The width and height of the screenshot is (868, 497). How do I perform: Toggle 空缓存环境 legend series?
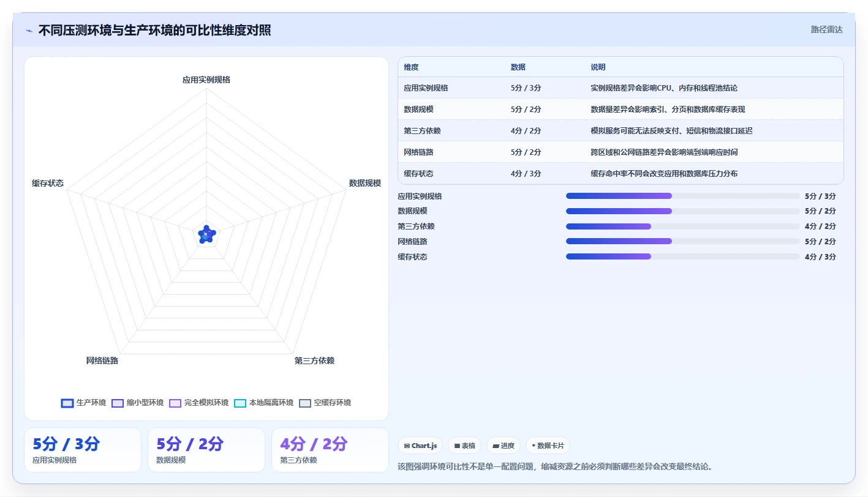325,403
